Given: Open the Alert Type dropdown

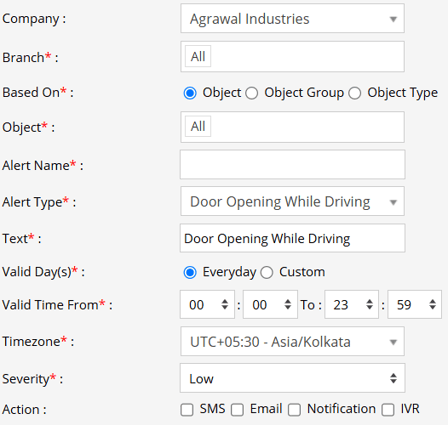Looking at the screenshot, I should click(x=292, y=201).
